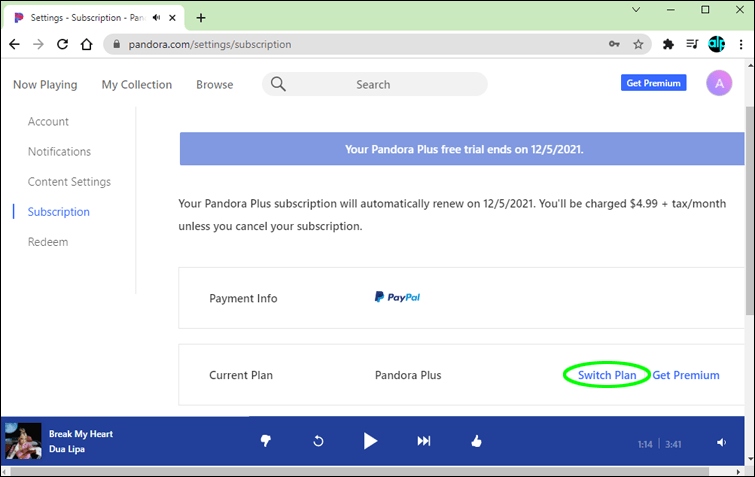Open saved passwords key icon
755x477 pixels.
point(614,44)
